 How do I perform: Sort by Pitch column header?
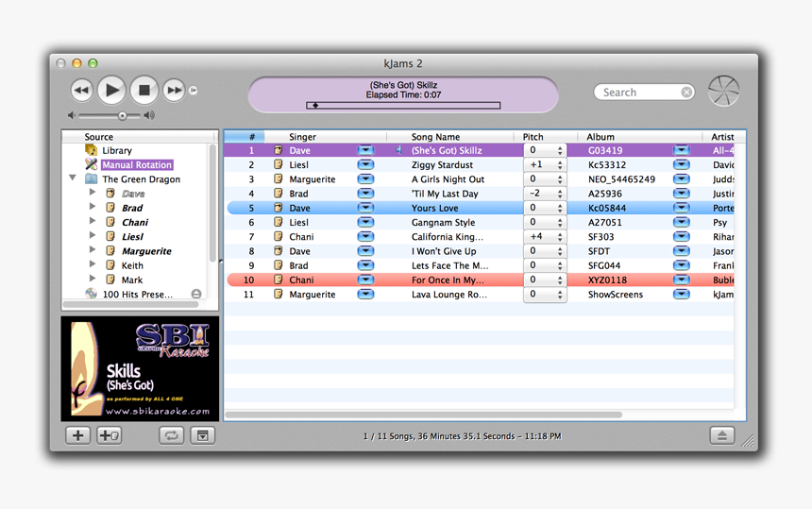(546, 137)
